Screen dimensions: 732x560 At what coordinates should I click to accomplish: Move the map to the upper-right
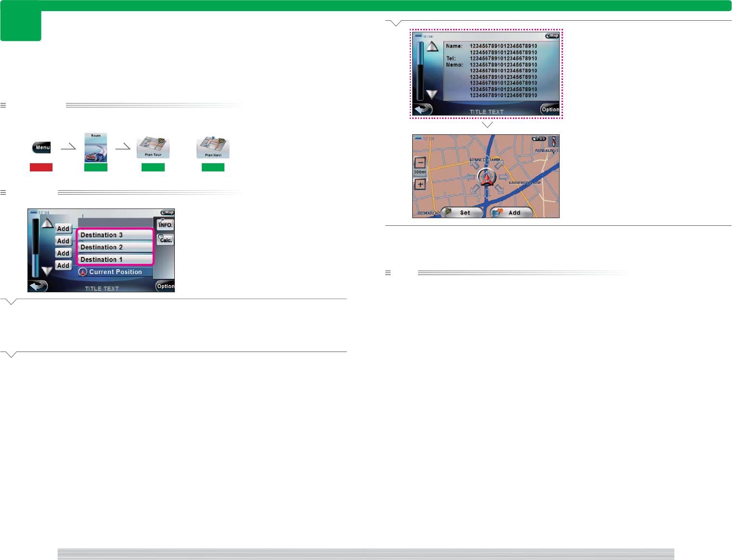click(499, 165)
